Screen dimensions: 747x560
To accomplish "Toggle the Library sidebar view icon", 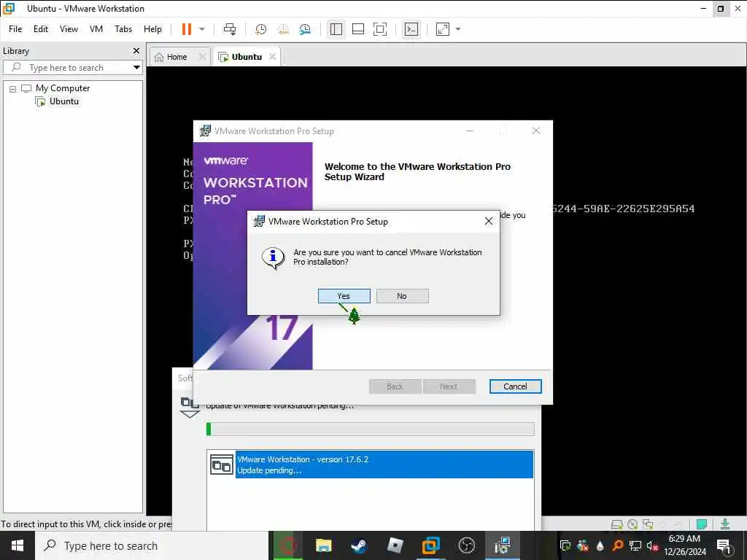I will 336,29.
